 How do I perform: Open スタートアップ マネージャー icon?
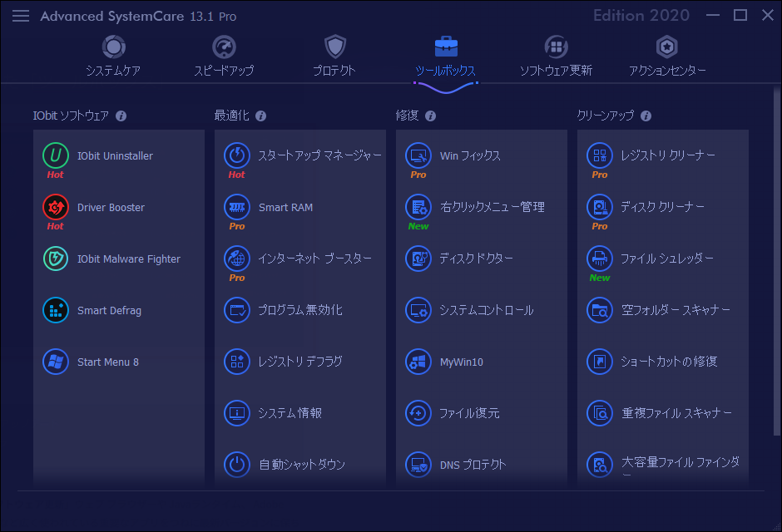237,155
